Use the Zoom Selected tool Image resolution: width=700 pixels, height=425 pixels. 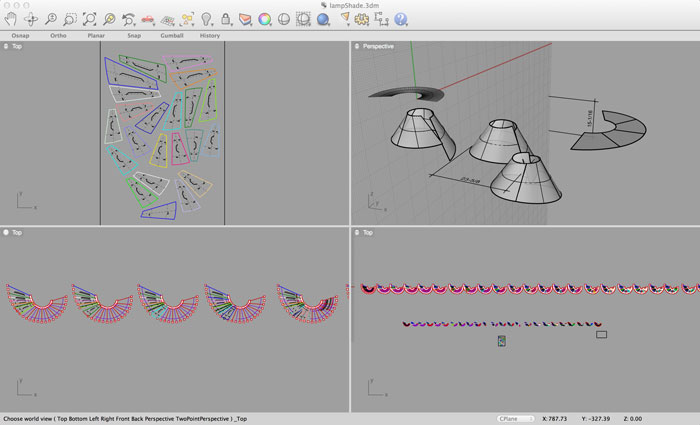(109, 19)
